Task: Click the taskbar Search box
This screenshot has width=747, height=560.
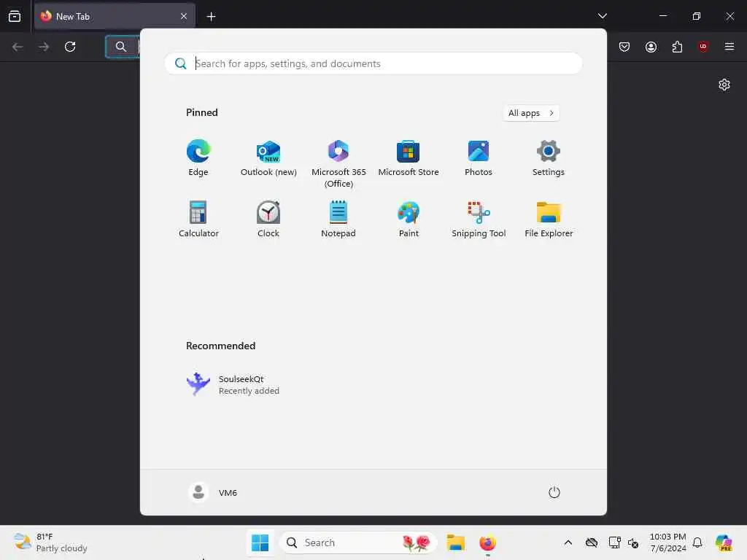Action: 358,542
